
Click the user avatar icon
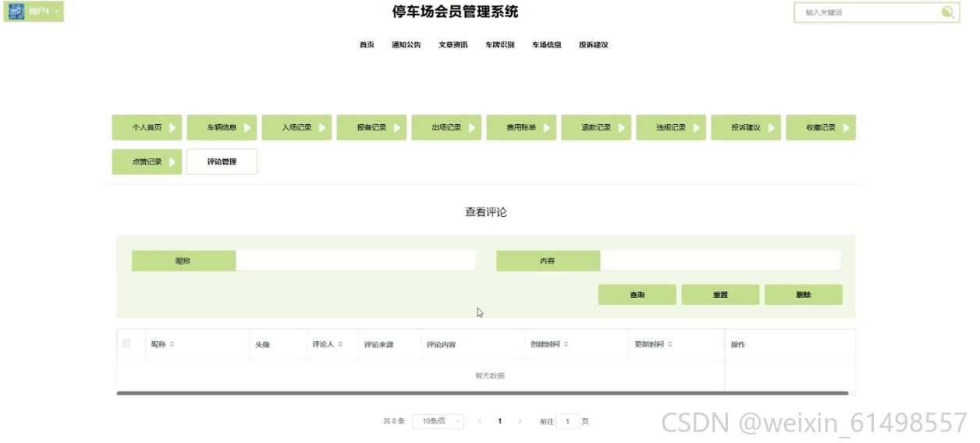click(16, 11)
